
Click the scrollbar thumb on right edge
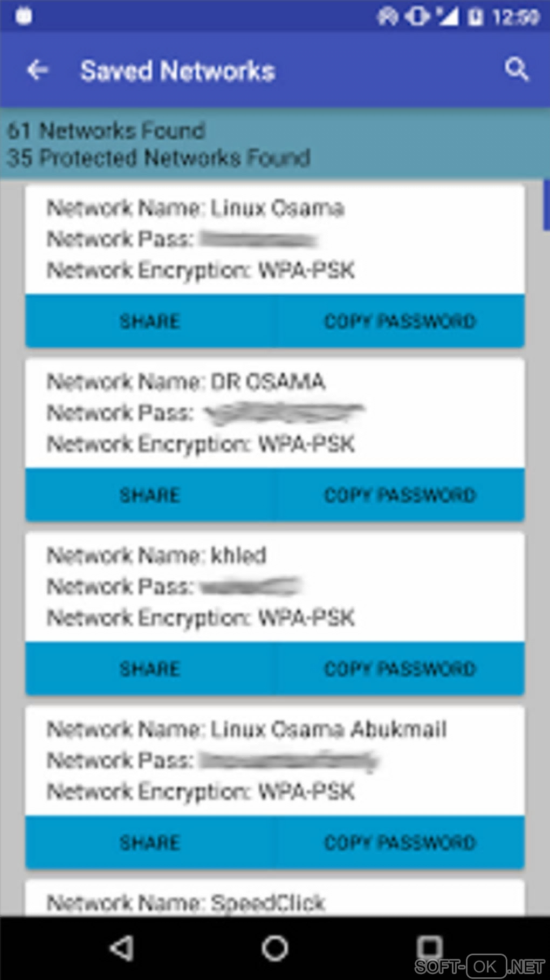546,205
